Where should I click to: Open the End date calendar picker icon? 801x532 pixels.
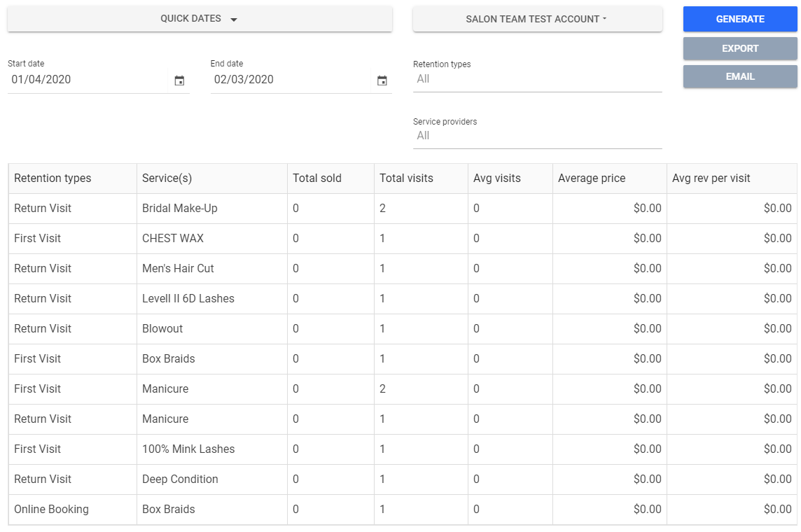click(x=382, y=80)
